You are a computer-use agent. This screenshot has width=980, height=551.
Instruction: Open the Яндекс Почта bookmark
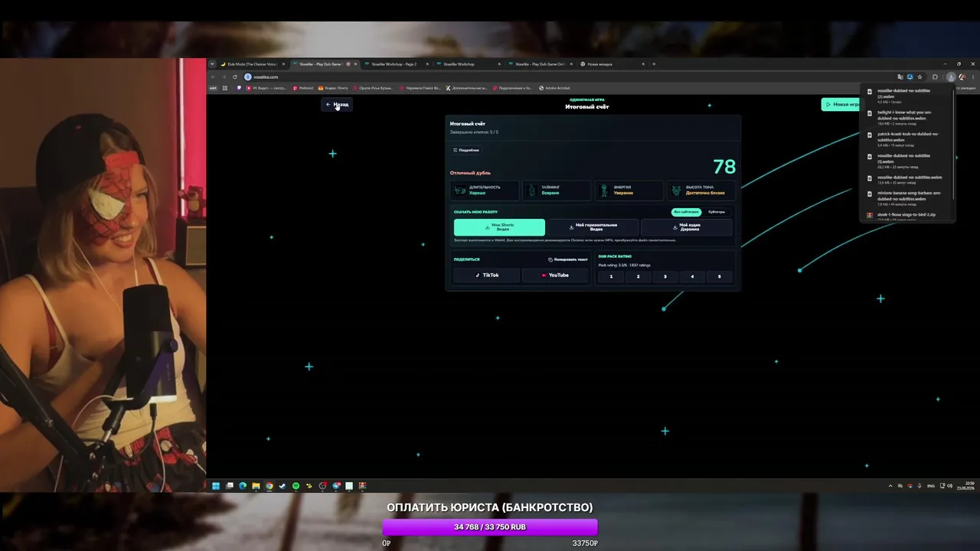(334, 88)
